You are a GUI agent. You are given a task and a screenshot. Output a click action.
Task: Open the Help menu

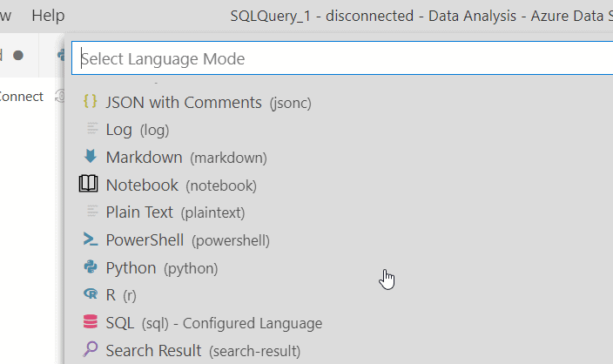48,16
